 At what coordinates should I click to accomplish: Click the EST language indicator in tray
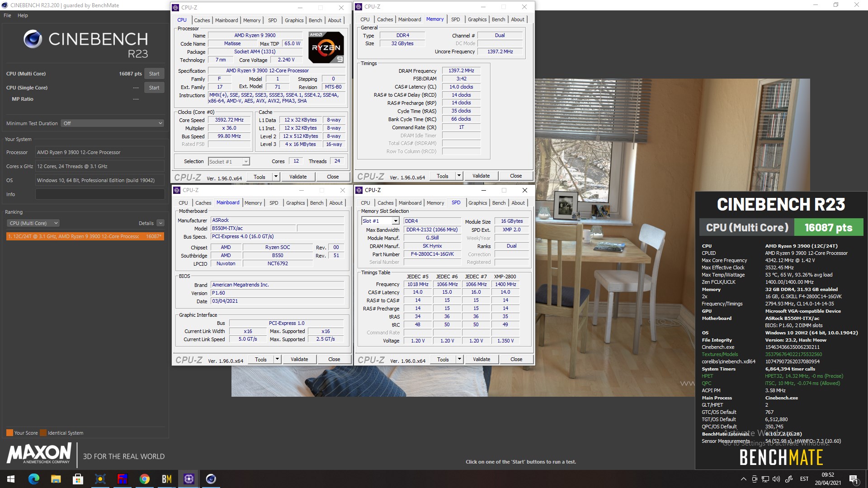(804, 479)
